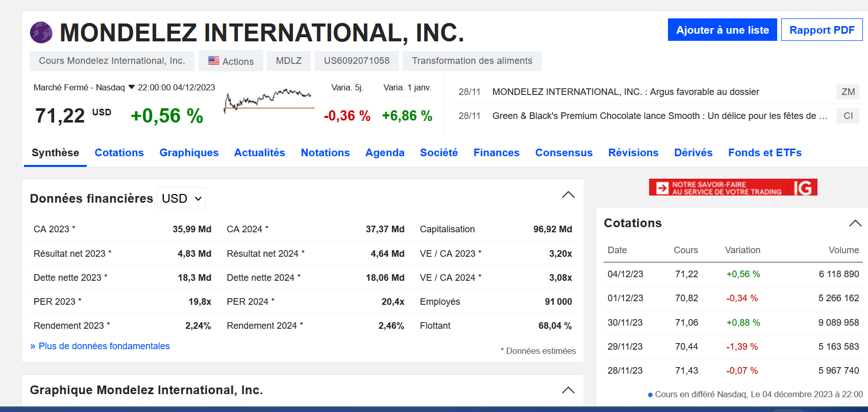Click the Résultat net 2023 value 4,83 Md
This screenshot has height=412, width=868.
(x=194, y=254)
